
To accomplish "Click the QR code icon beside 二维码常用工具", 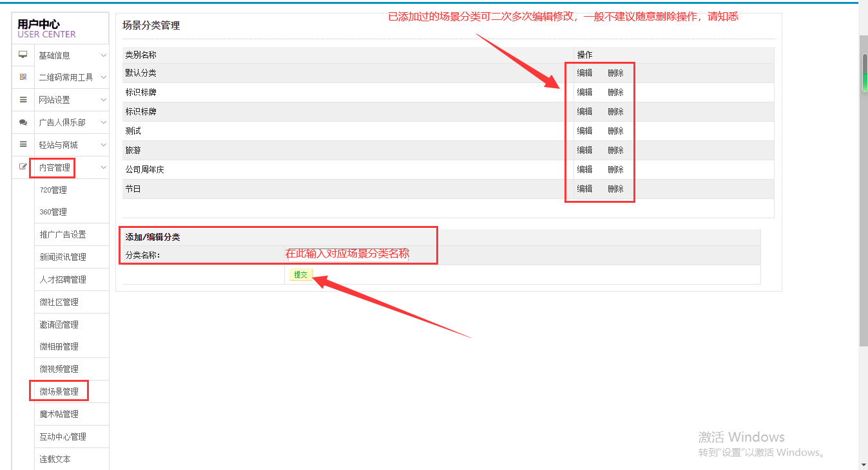I will point(23,77).
